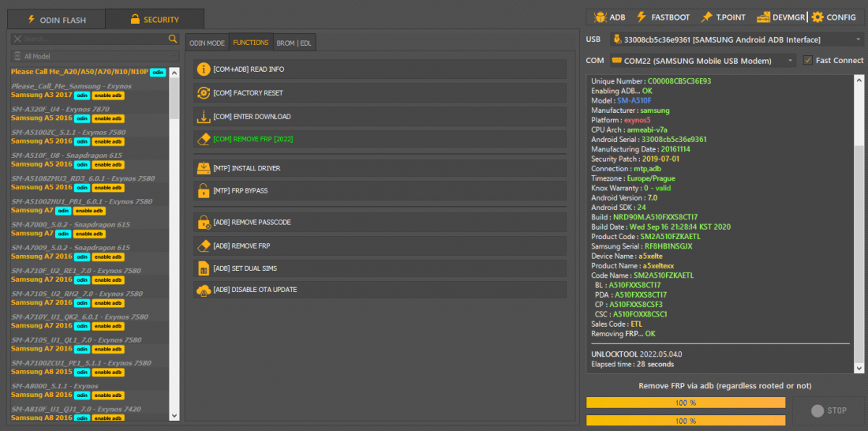
Task: Run [ADB] DISABLE OTA UPDATE function
Action: point(380,290)
